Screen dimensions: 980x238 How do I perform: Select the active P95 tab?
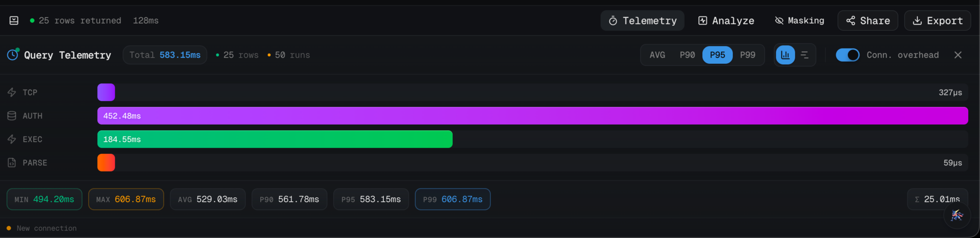(x=717, y=55)
